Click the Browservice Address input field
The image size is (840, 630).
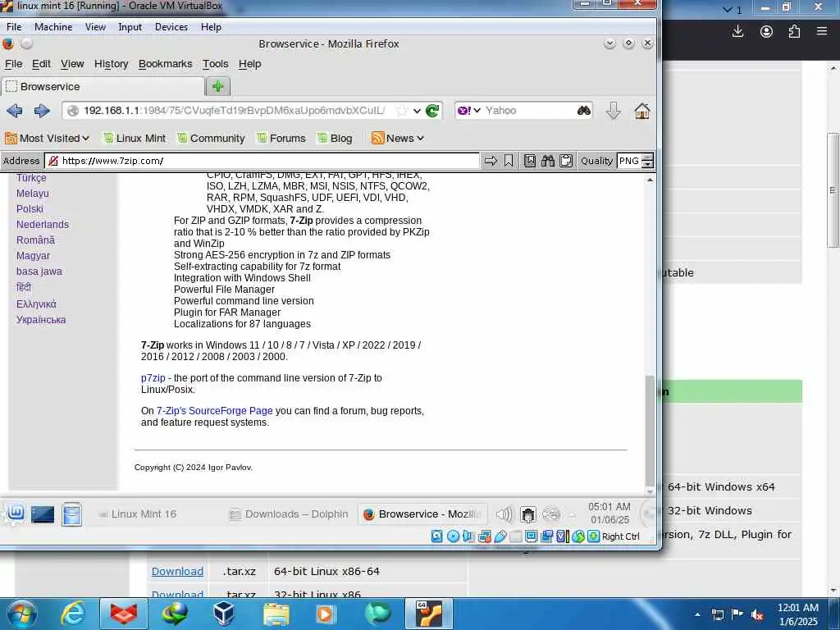tap(262, 161)
